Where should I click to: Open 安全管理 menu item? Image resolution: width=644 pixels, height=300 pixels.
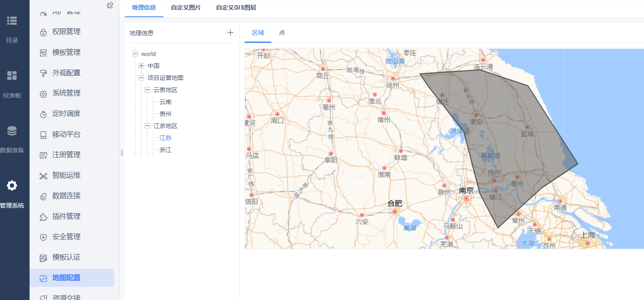click(72, 237)
